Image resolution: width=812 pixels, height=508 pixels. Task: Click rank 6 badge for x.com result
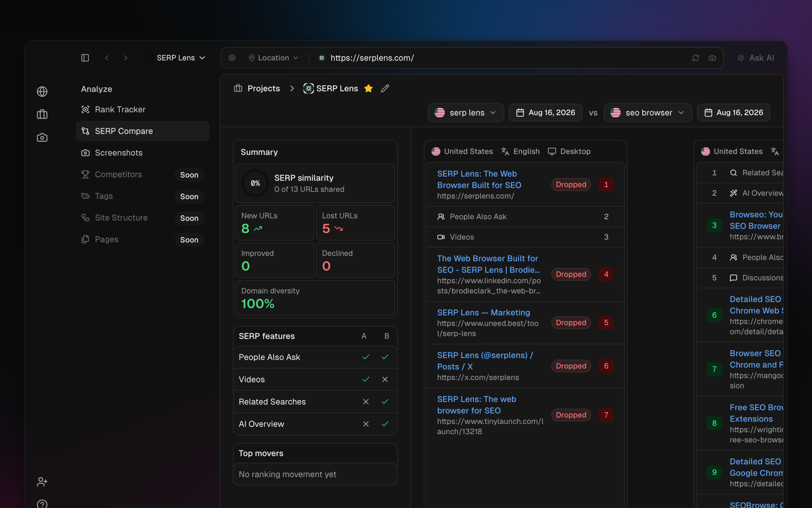pyautogui.click(x=606, y=366)
